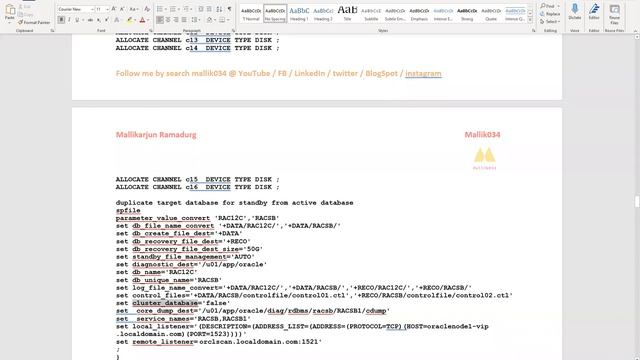This screenshot has width=640, height=360.
Task: Click Decrease Indent
Action: point(200,9)
